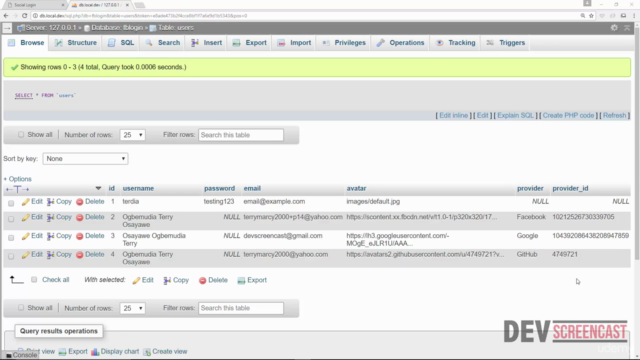Tick the checkbox for row id 4
640x360 pixels.
click(11, 256)
